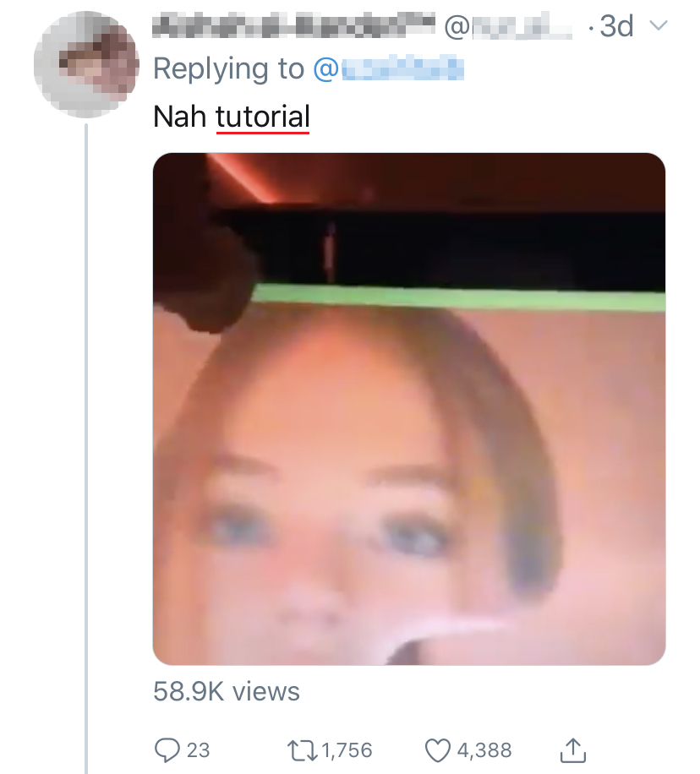Click the reply count 23
Viewport: 700px width, 774px height.
click(x=198, y=750)
